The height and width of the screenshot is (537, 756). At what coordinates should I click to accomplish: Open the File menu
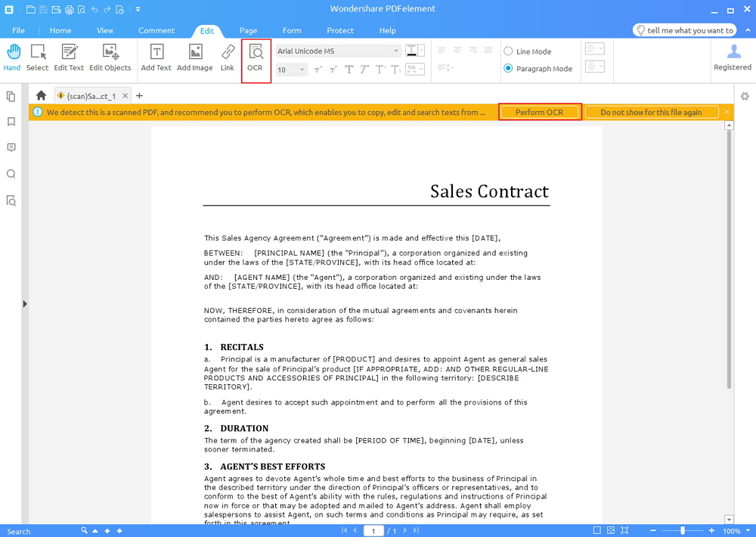click(18, 30)
